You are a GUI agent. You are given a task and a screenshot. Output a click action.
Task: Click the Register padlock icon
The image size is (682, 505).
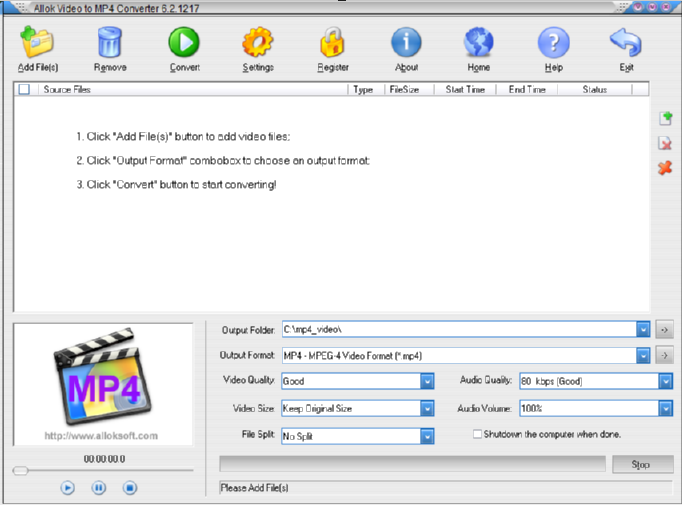[332, 42]
